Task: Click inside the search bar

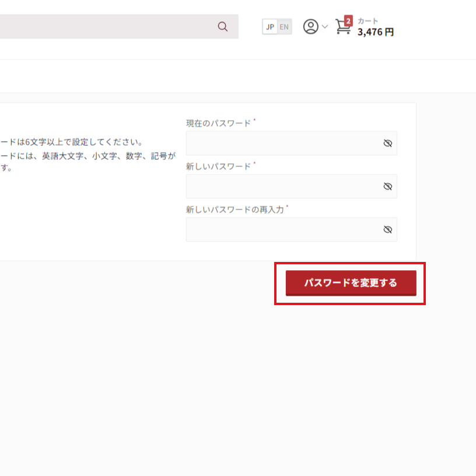Action: pos(119,26)
